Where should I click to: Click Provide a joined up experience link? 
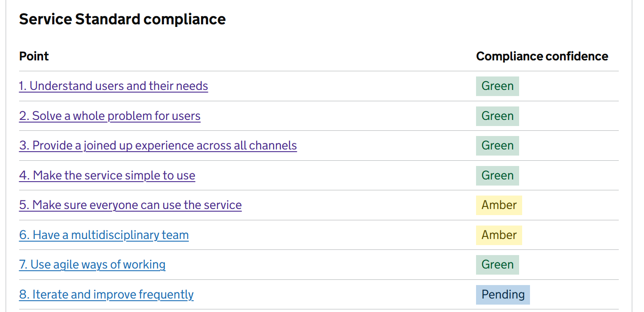coord(158,146)
